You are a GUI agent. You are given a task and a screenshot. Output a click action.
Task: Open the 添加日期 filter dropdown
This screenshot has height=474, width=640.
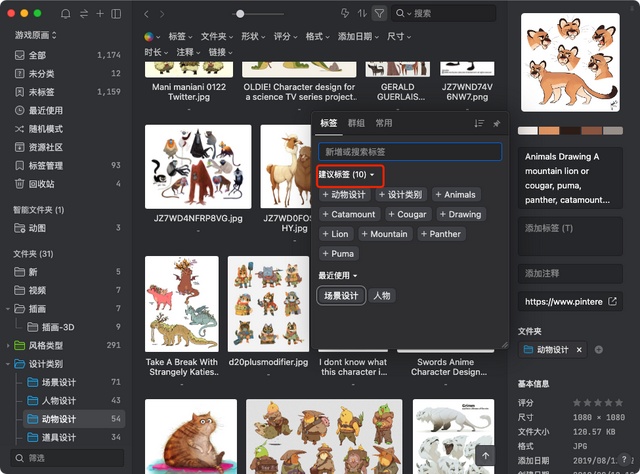pos(358,37)
